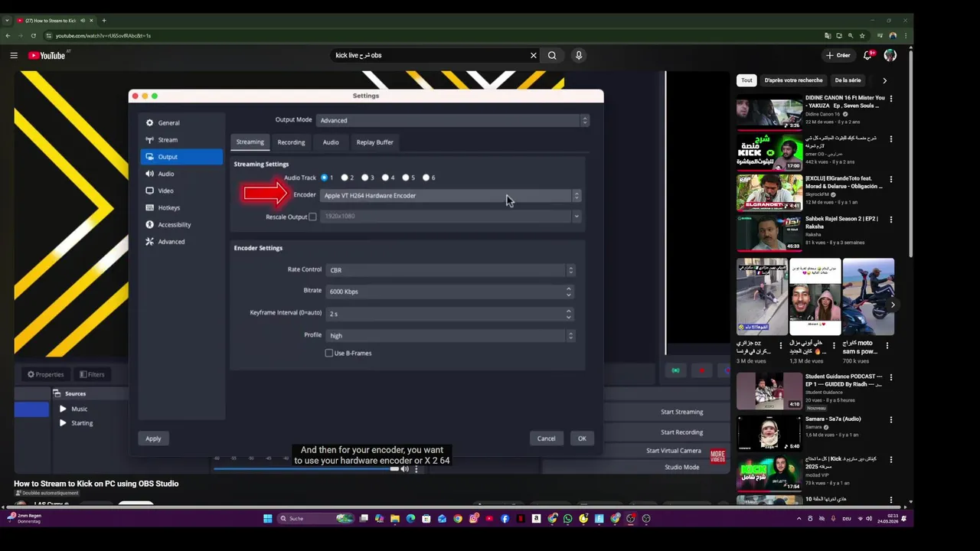The image size is (980, 551).
Task: Tick the Use B-Frames checkbox
Action: pos(329,353)
